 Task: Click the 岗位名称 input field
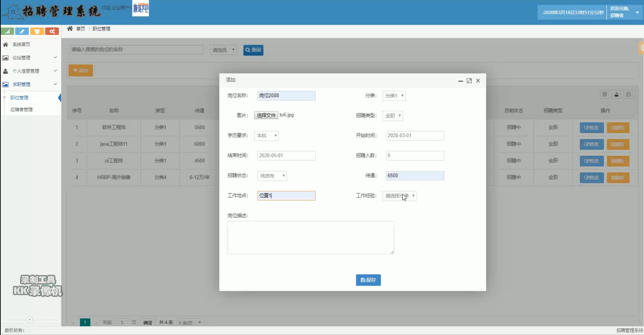coord(287,96)
